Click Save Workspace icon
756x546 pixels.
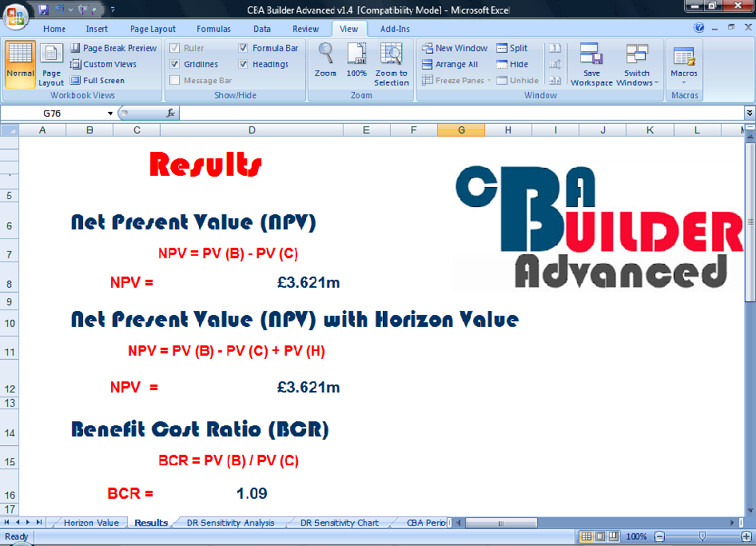click(591, 64)
